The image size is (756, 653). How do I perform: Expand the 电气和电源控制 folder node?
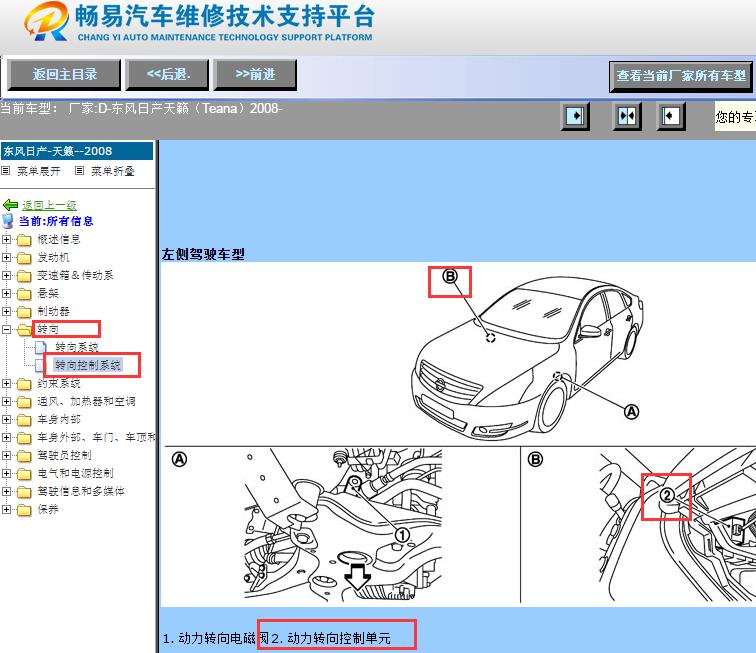pos(6,474)
